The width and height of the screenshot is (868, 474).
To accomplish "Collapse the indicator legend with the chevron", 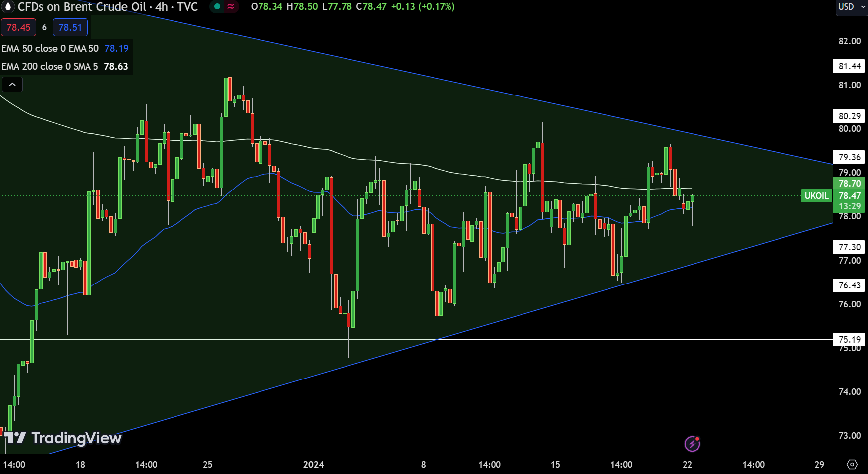I will [x=12, y=85].
